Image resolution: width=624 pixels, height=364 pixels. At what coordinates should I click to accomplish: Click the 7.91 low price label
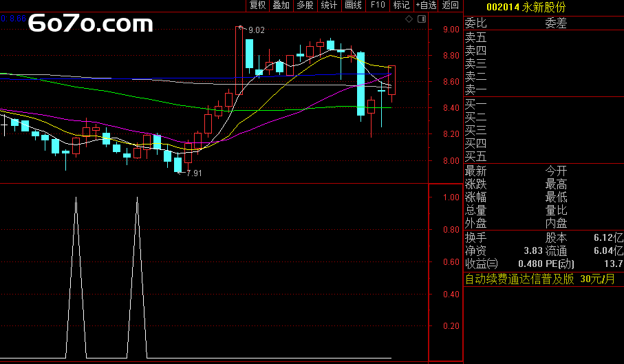194,173
